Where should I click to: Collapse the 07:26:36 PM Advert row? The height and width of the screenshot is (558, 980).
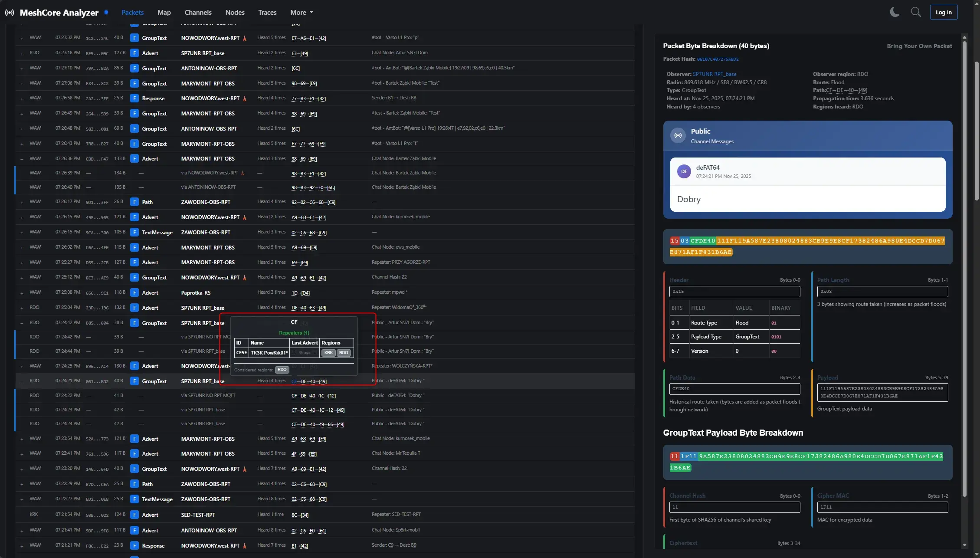[x=22, y=159]
